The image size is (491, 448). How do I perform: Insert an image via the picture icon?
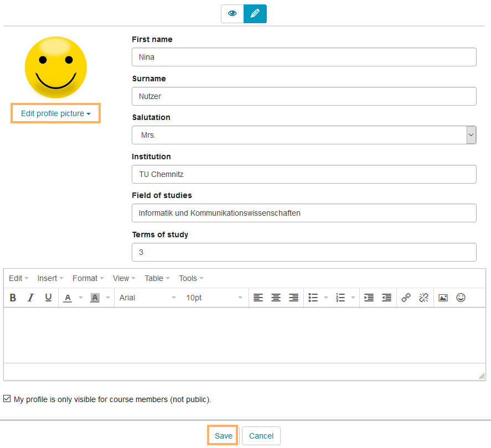443,298
